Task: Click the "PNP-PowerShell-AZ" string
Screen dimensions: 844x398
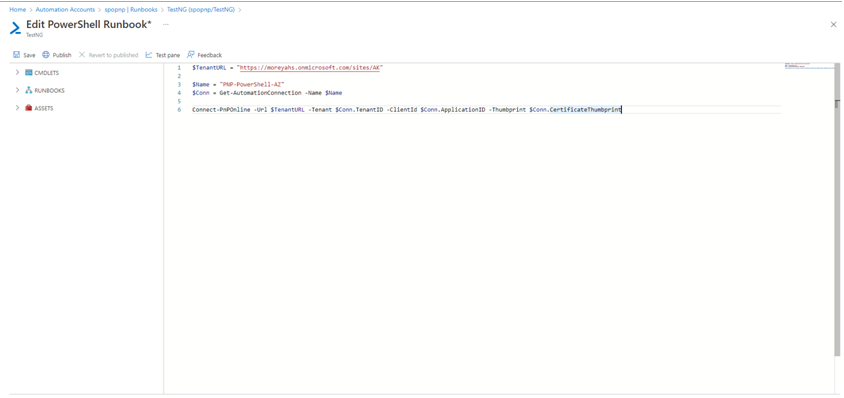Action: [x=251, y=85]
